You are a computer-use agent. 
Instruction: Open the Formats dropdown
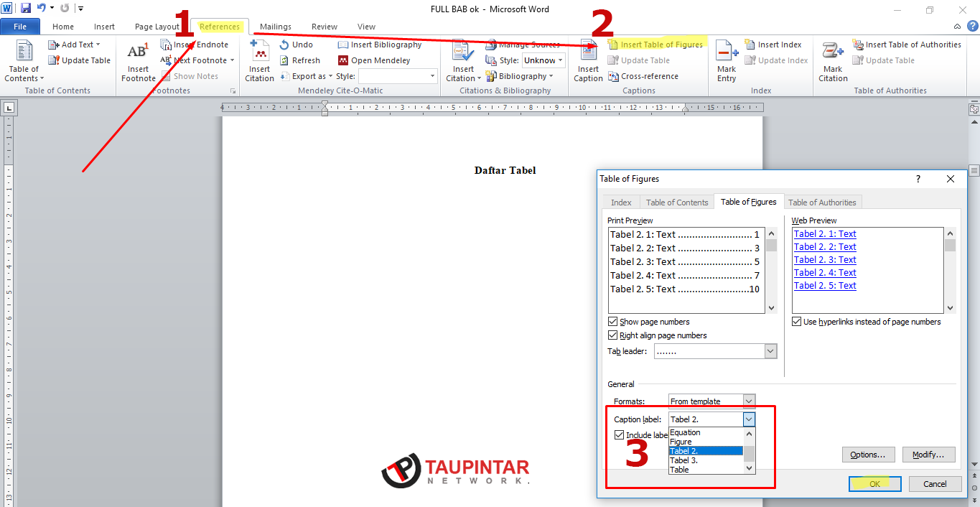pos(749,401)
